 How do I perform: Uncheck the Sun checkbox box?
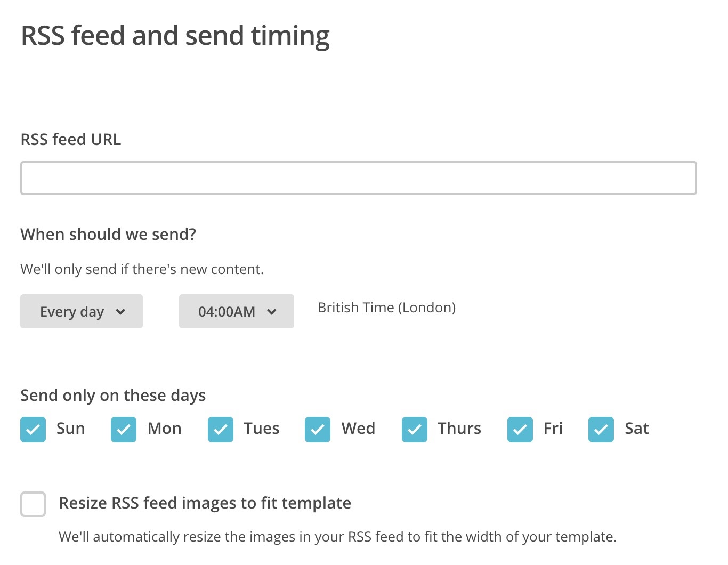pyautogui.click(x=33, y=430)
